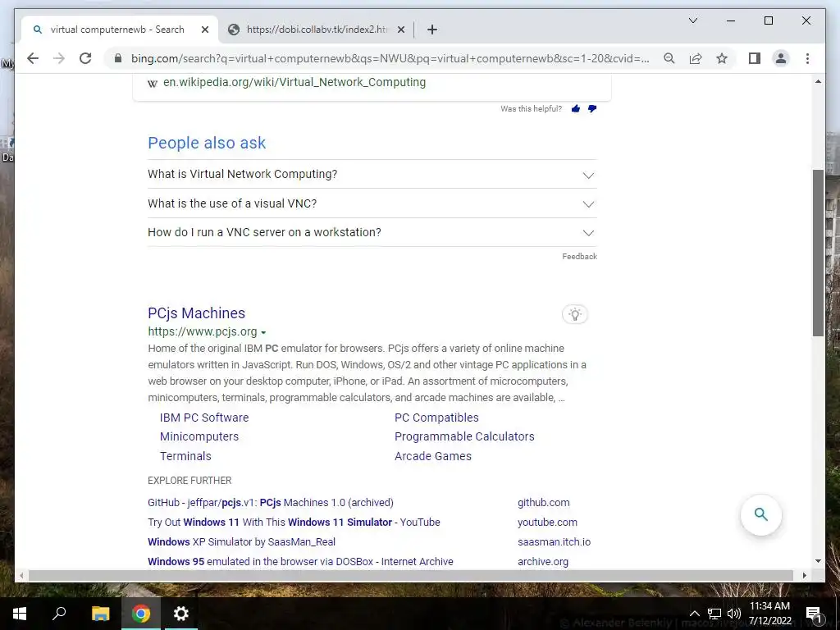Show hidden system tray icons
The image size is (840, 630).
pyautogui.click(x=694, y=614)
